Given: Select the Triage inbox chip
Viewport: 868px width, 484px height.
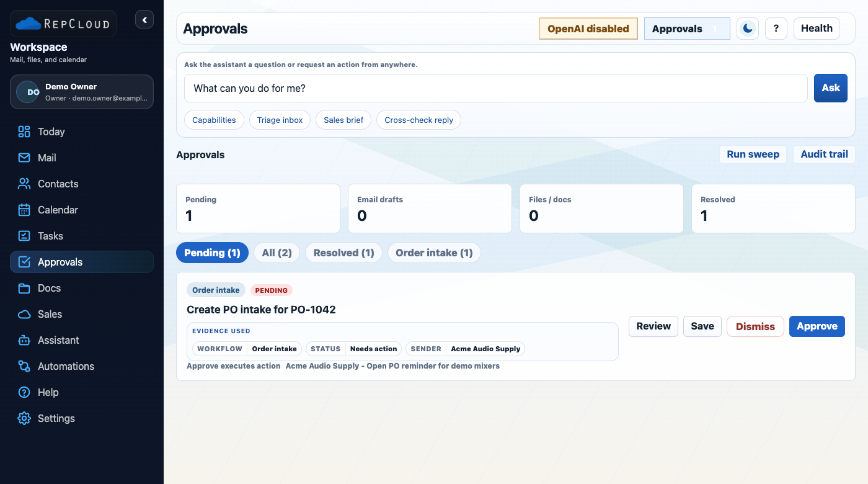Looking at the screenshot, I should click(x=280, y=120).
